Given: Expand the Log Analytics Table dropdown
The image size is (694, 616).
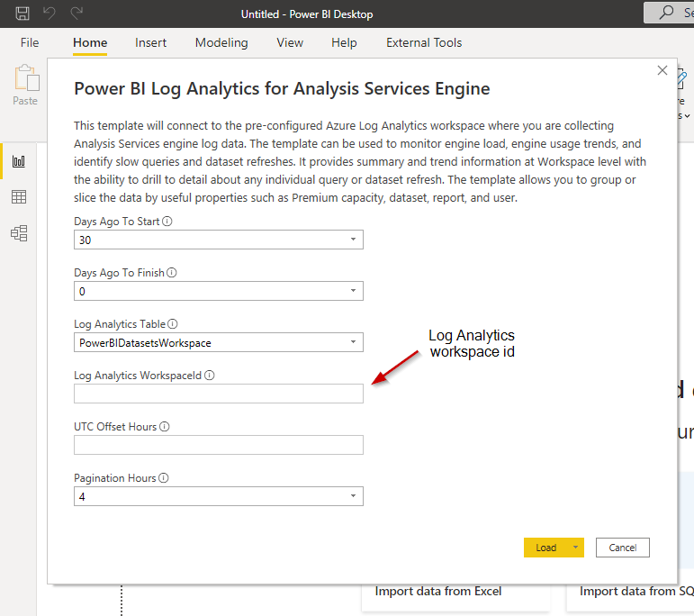Looking at the screenshot, I should 353,342.
